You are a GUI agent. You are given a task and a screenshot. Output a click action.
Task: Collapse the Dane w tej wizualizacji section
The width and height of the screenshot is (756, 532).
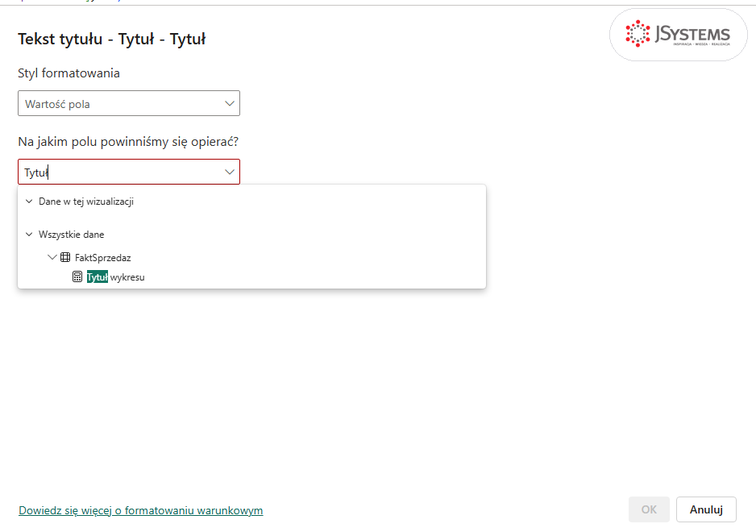coord(29,202)
